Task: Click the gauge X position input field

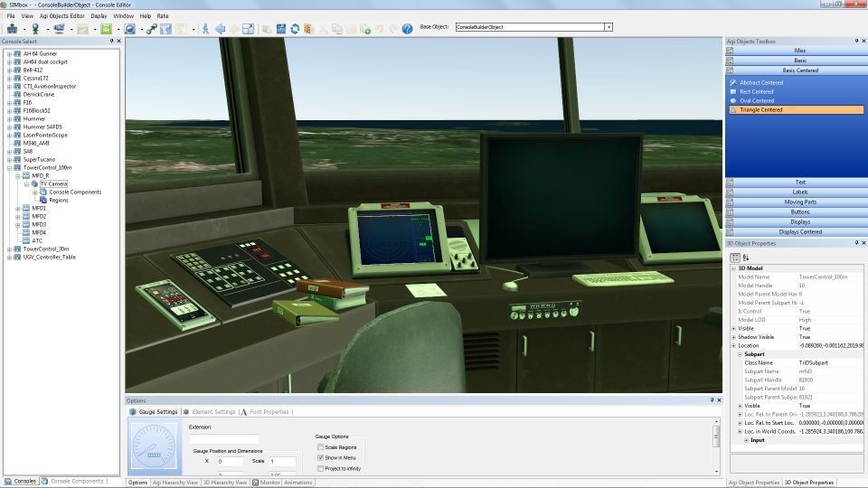Action: coord(231,462)
